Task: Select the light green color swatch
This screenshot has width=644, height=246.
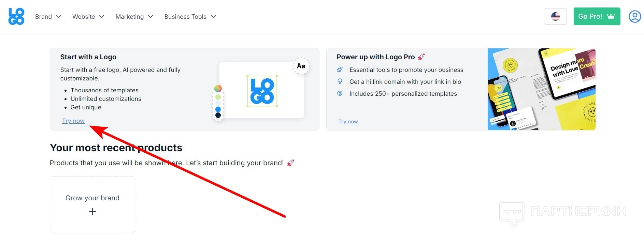Action: click(x=218, y=97)
